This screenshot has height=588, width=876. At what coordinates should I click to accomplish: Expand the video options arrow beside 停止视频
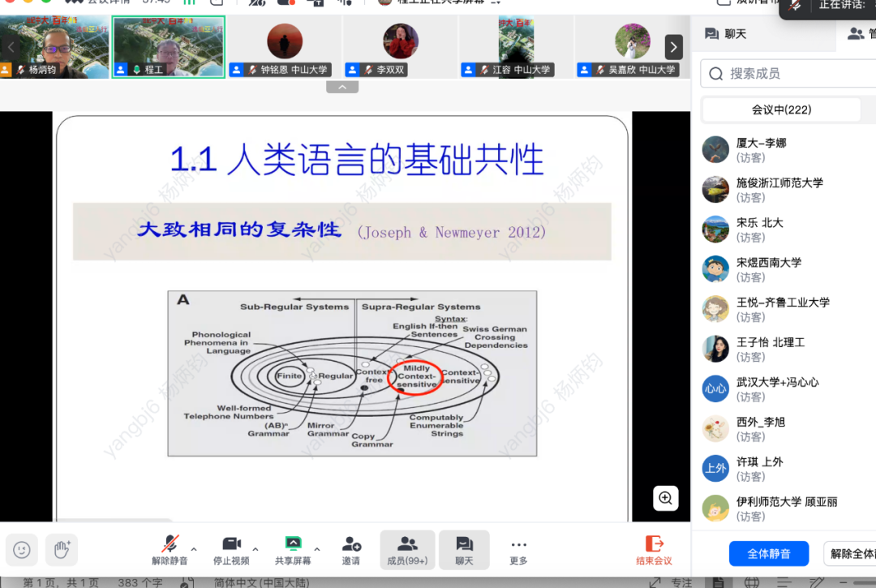pos(255,548)
